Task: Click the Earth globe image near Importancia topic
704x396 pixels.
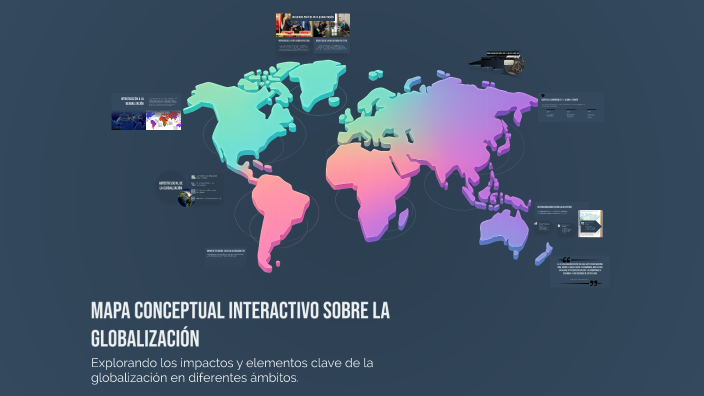Action: click(x=186, y=199)
